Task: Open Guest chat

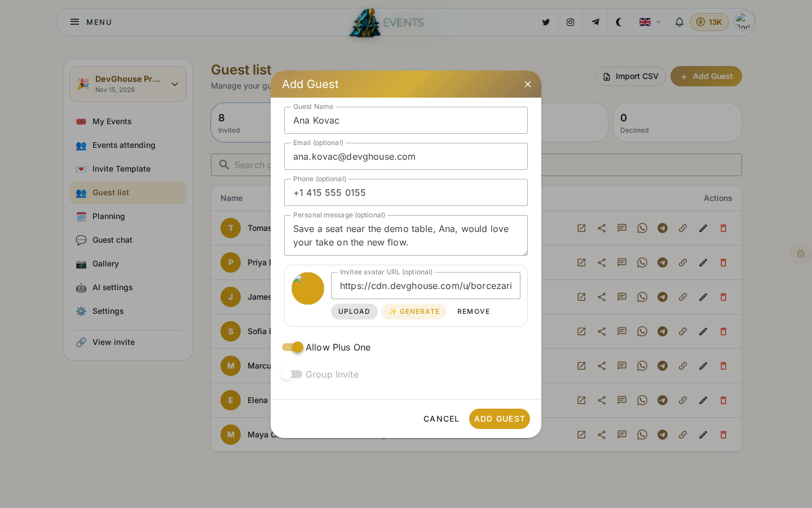Action: tap(128, 240)
